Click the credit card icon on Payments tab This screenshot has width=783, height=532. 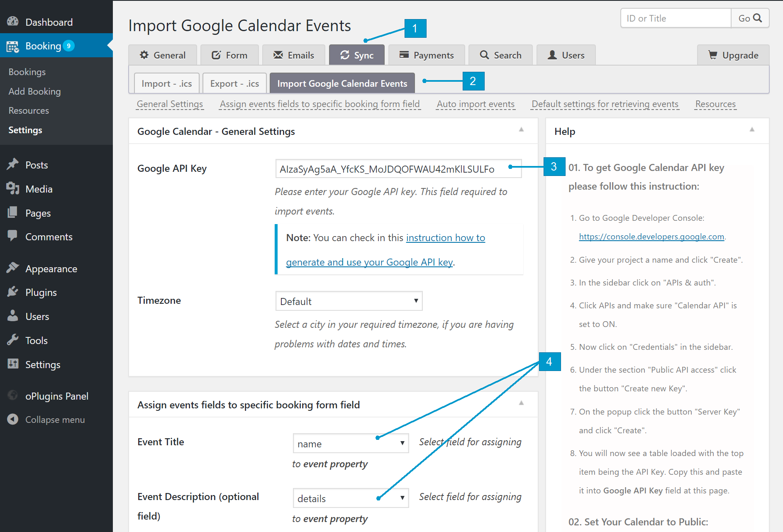[404, 55]
